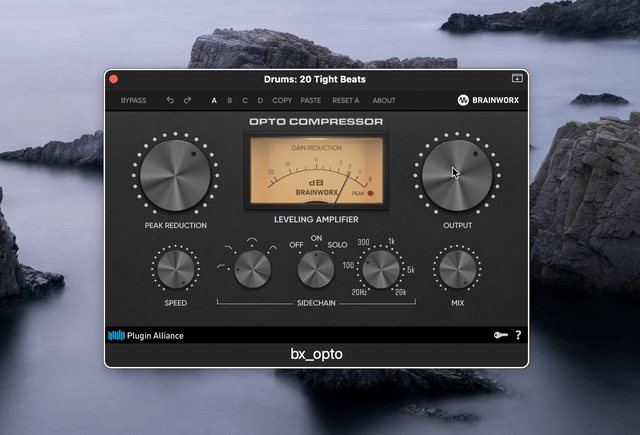Screen dimensions: 640x435
Task: Switch to settings bank C
Action: [245, 100]
